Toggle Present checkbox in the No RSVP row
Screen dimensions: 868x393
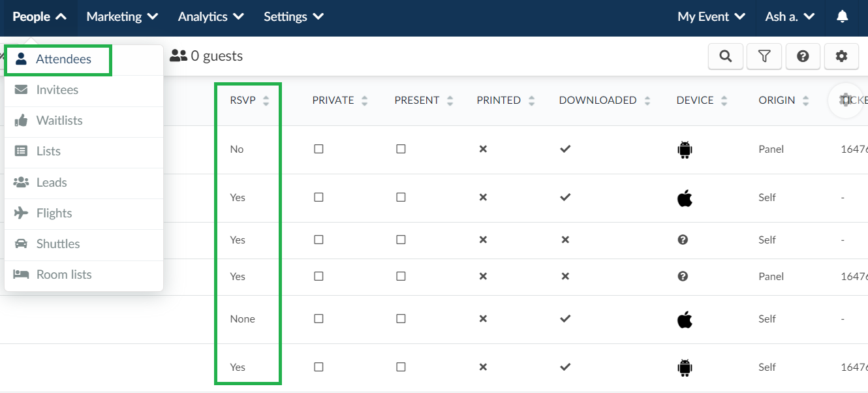click(x=401, y=149)
